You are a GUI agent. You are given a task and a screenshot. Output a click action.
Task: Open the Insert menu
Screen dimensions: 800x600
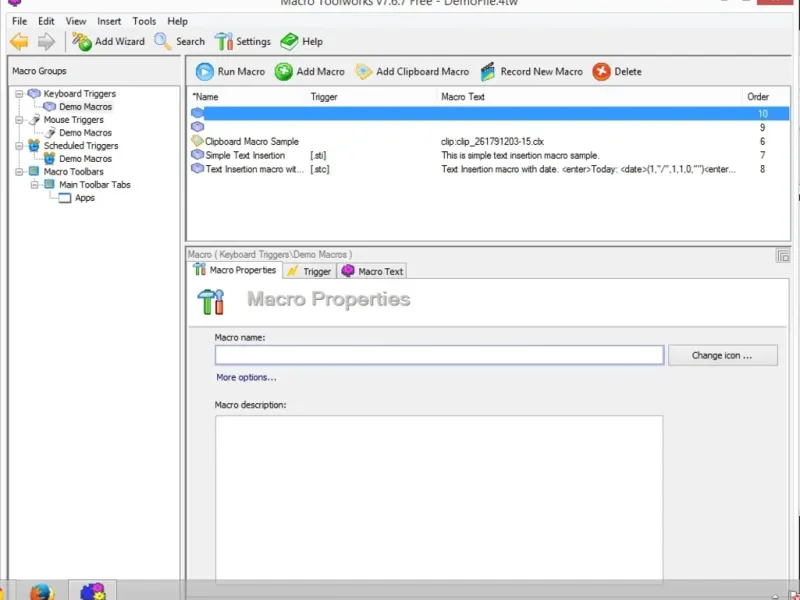tap(109, 21)
